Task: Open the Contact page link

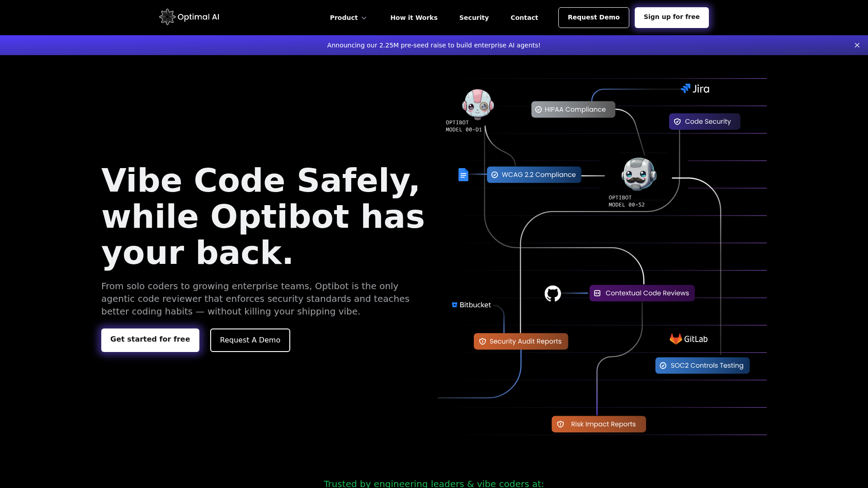Action: 524,18
